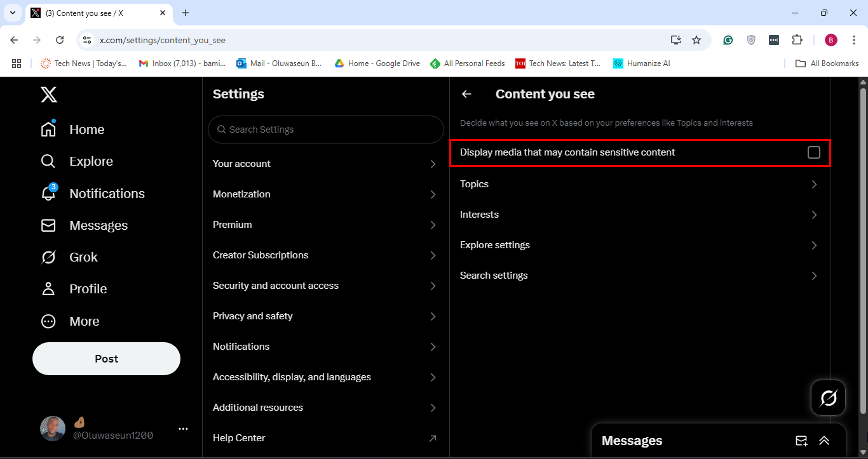Bookmark this page with star icon
Screen dimensions: 868x459
696,40
